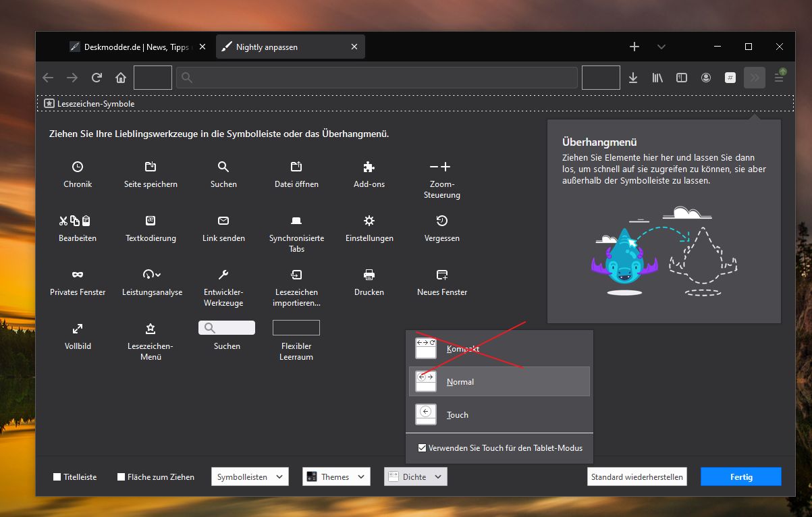The width and height of the screenshot is (812, 517).
Task: Close the Deskmodder.de tab
Action: click(x=202, y=47)
